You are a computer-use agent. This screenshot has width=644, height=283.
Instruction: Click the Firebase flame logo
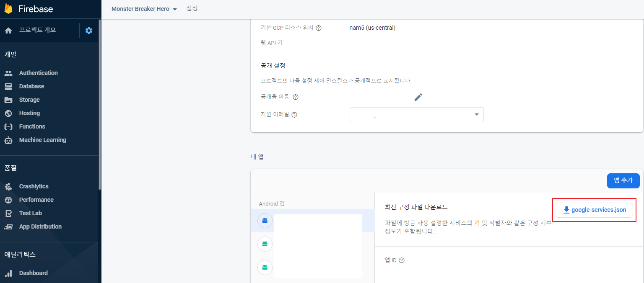8,8
